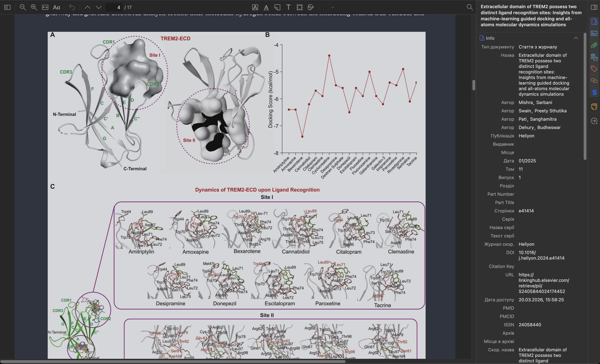
Task: Fit page to width
Action: tap(45, 7)
